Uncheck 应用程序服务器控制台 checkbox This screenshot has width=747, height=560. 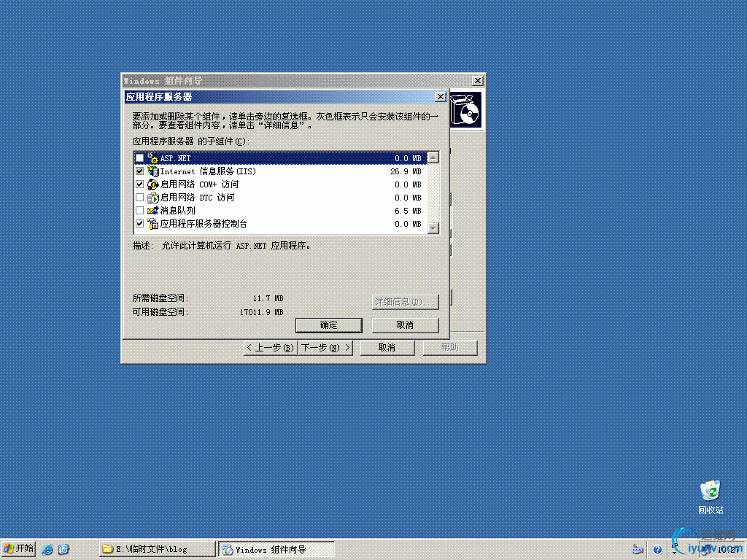139,223
